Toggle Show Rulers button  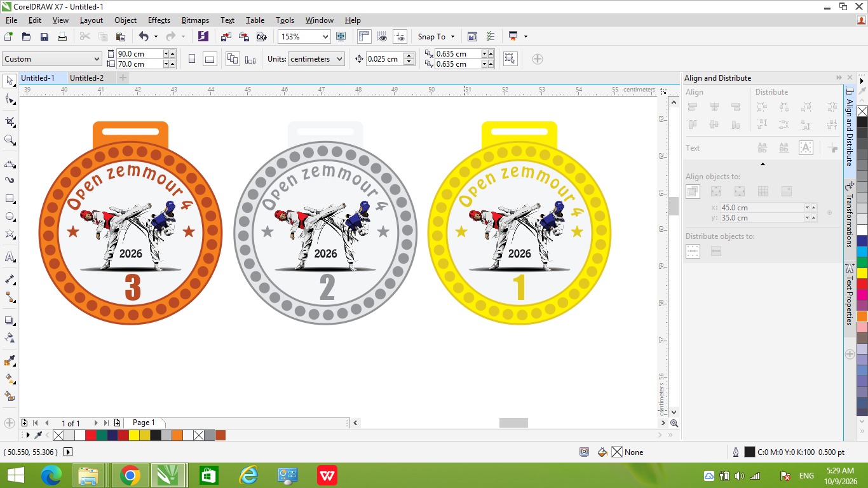[364, 37]
